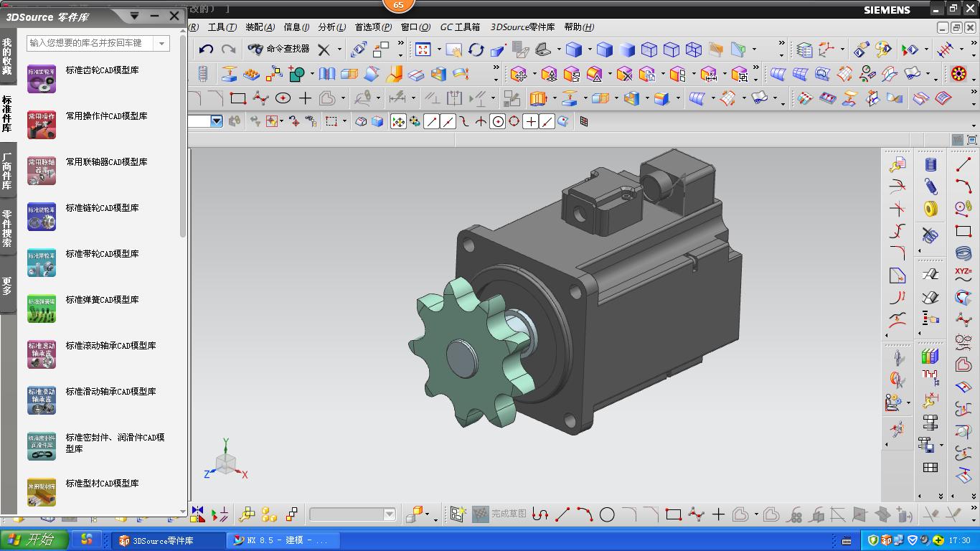
Task: Click the Rectangle tool in bottom toolbar
Action: pos(673,514)
